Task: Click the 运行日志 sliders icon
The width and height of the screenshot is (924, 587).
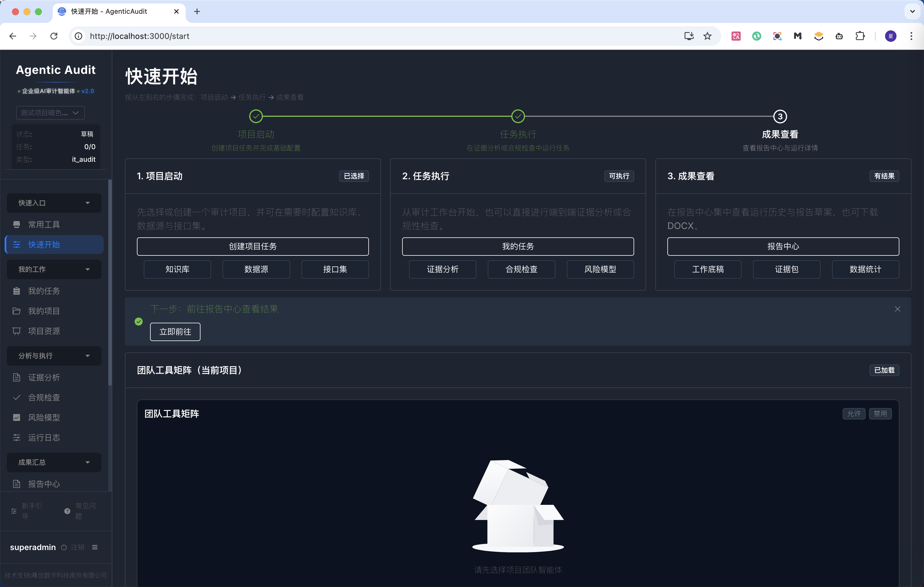Action: pyautogui.click(x=17, y=437)
